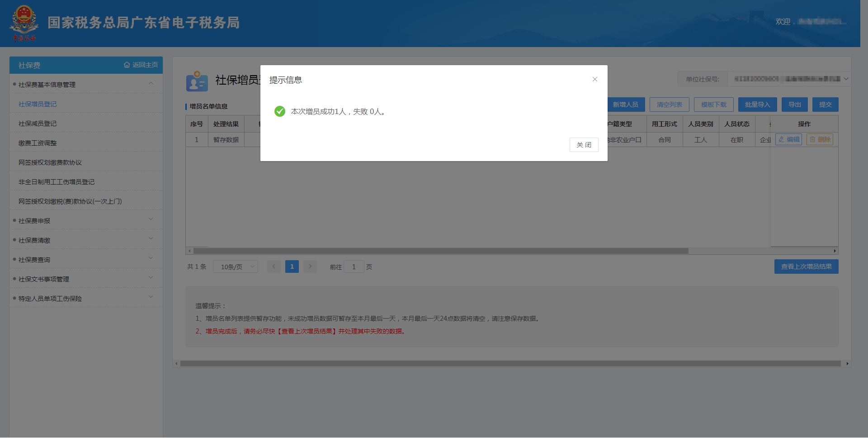
Task: Click the 批量导入 button
Action: point(757,105)
